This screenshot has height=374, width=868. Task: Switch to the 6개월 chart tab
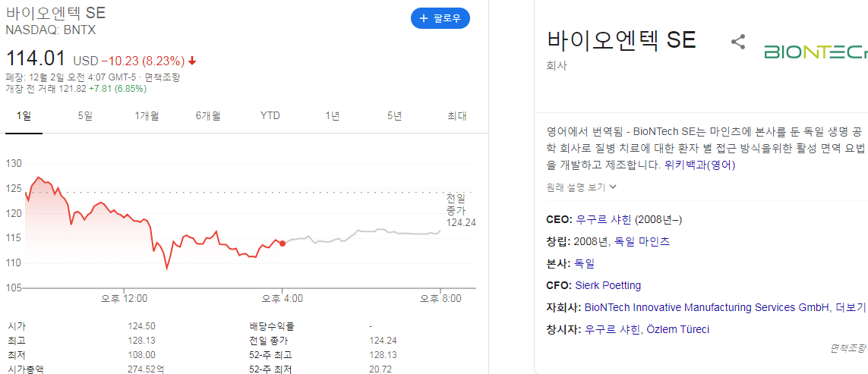coord(208,115)
